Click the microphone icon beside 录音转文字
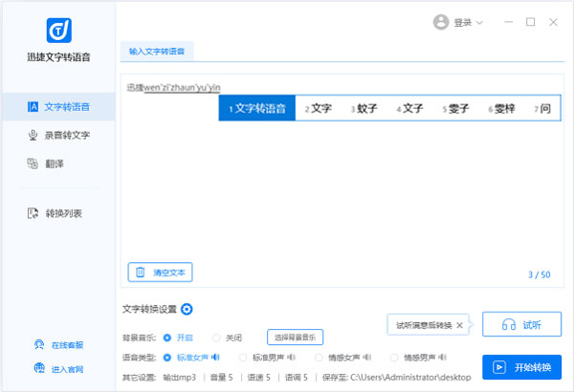The height and width of the screenshot is (392, 574). (x=33, y=135)
